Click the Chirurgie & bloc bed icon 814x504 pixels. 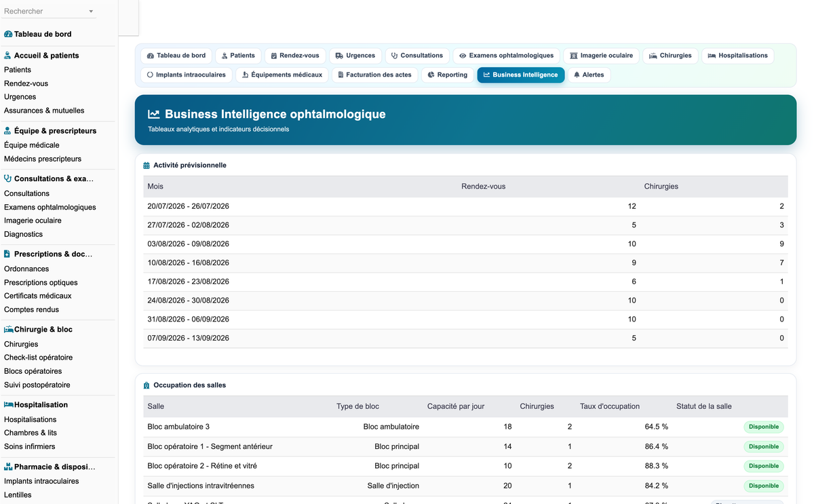[x=9, y=330]
